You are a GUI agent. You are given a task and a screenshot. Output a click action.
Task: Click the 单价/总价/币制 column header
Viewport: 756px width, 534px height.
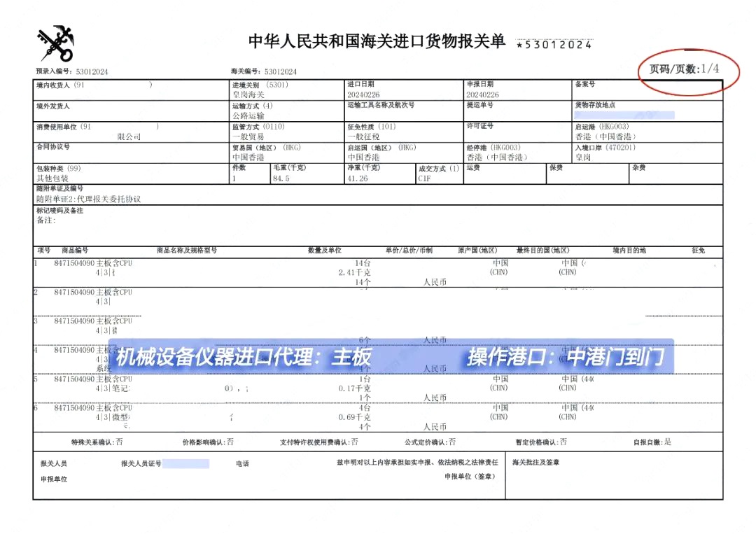pyautogui.click(x=409, y=251)
